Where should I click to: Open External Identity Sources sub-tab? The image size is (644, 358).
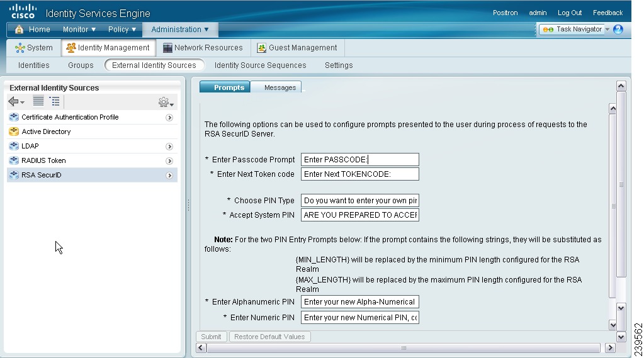[154, 65]
